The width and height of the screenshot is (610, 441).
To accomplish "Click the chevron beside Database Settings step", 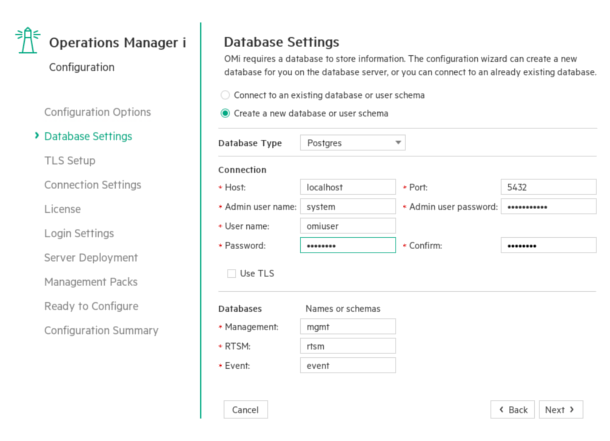I will pyautogui.click(x=37, y=135).
